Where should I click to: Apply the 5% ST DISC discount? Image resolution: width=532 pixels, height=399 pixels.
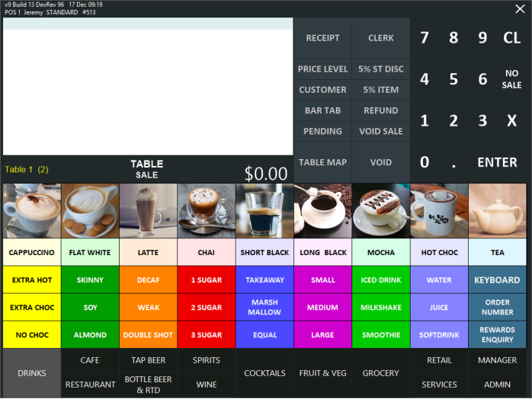[x=381, y=69]
